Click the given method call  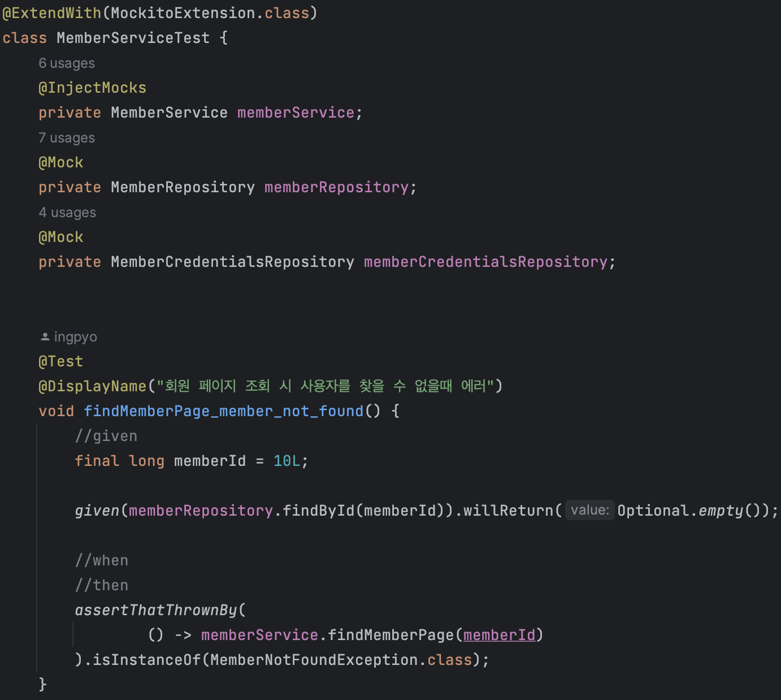pos(97,511)
